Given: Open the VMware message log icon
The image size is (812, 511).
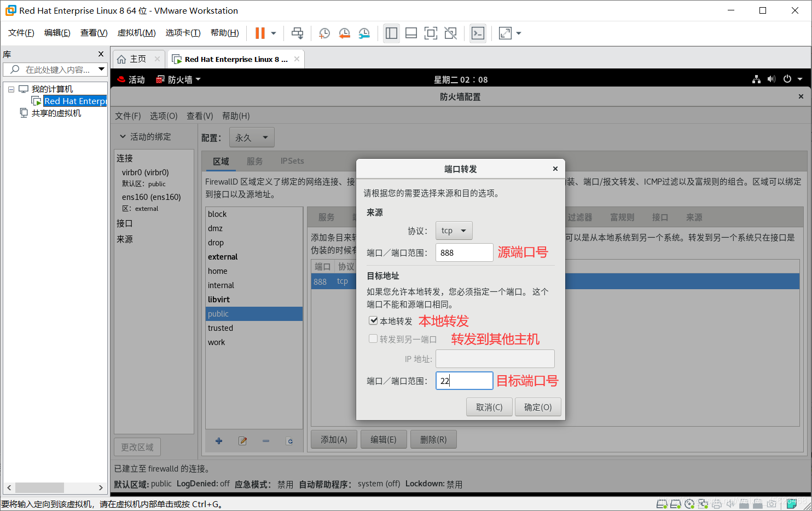Looking at the screenshot, I should (791, 504).
